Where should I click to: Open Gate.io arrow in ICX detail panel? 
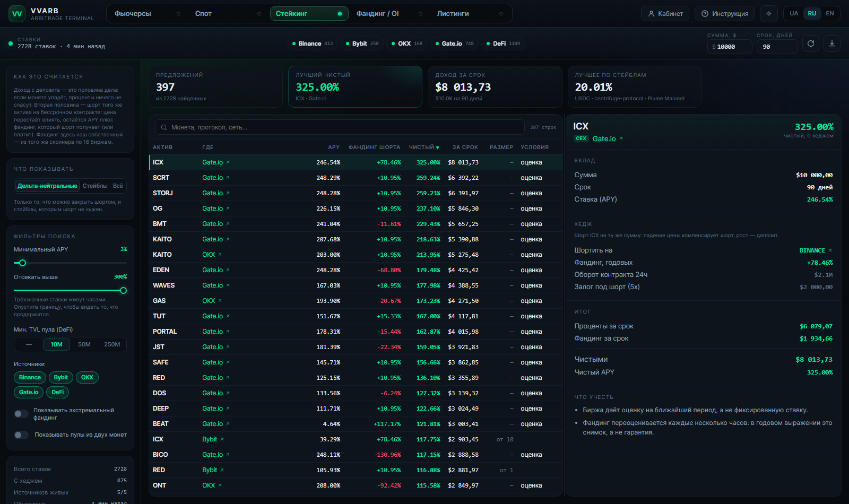coord(621,138)
